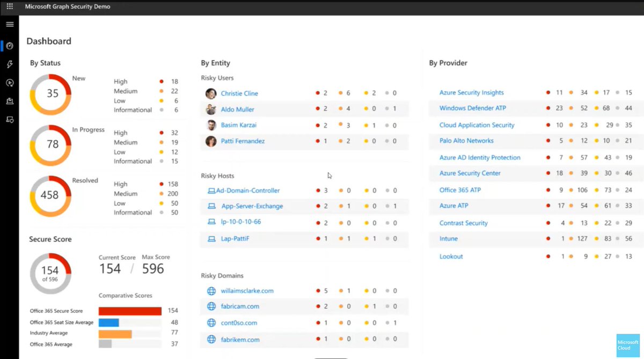Click Aldo Muller's avatar picture

[211, 109]
